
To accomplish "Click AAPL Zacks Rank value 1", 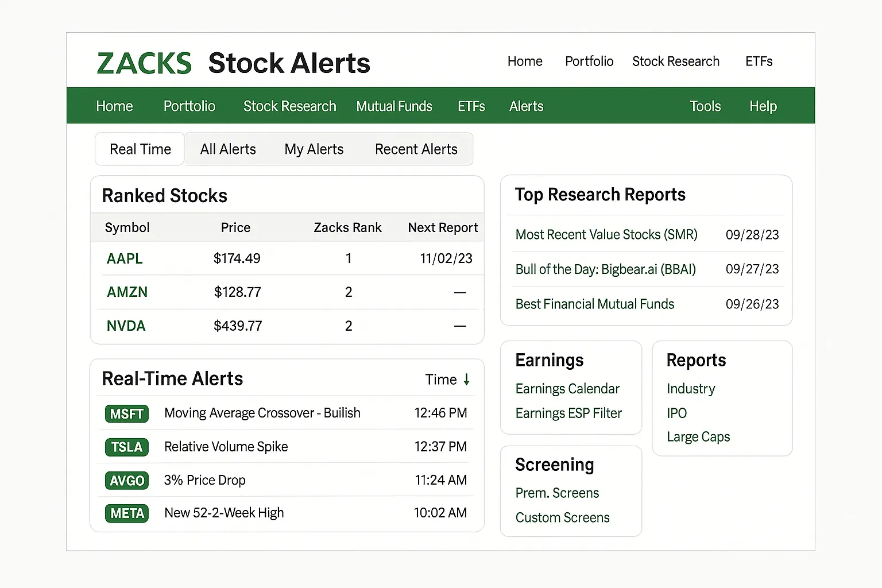I will click(349, 258).
